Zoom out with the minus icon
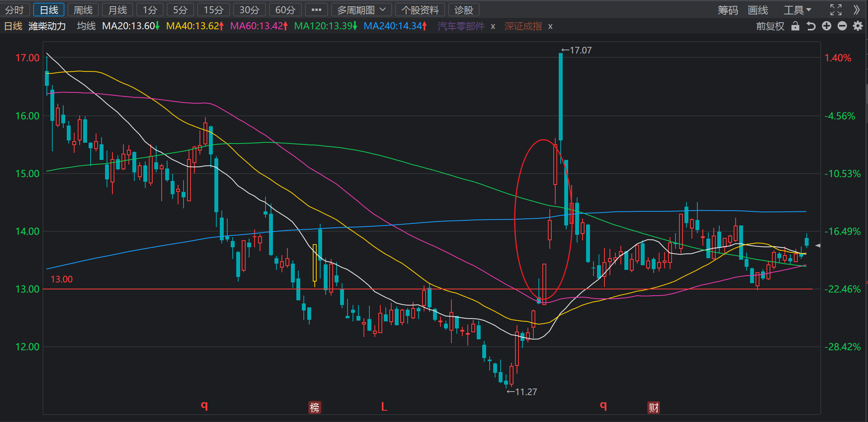 (x=842, y=26)
